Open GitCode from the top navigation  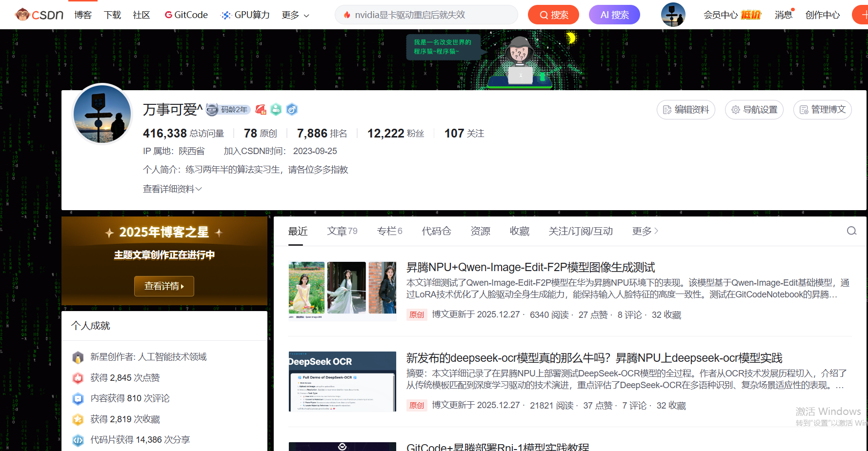point(186,15)
